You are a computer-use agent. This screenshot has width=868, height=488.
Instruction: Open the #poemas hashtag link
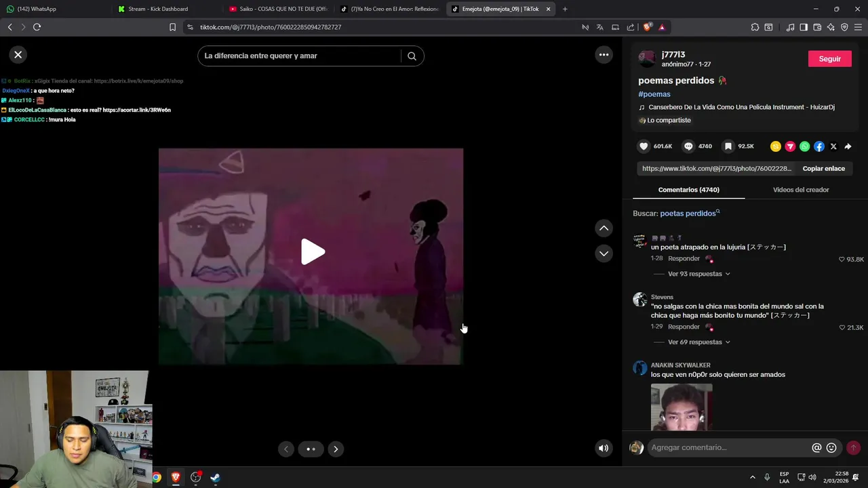point(654,94)
